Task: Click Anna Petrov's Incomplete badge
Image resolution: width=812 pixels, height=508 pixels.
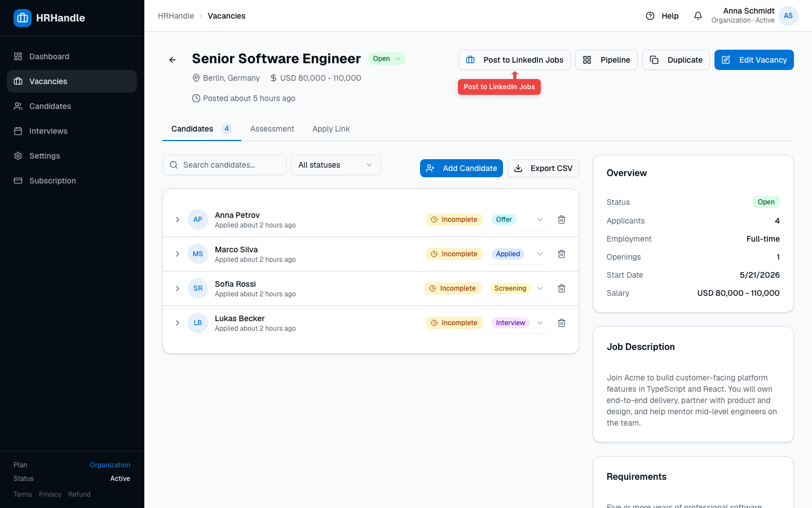Action: tap(454, 220)
